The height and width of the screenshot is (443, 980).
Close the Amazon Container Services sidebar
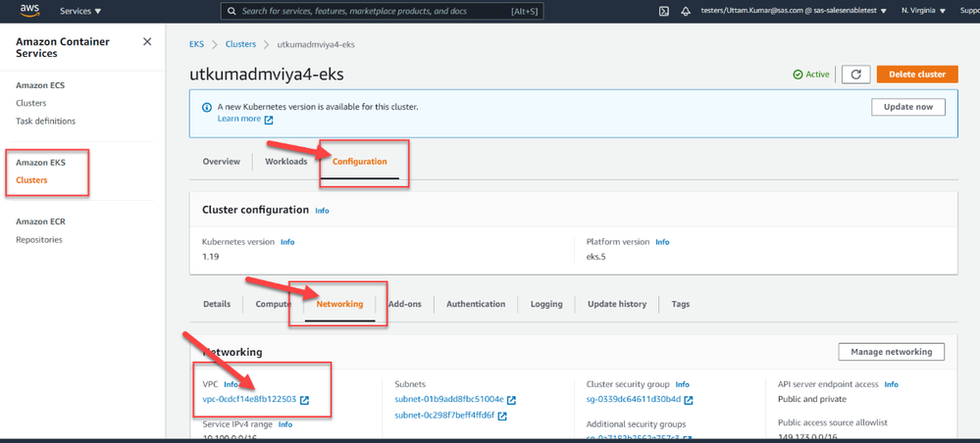(147, 42)
